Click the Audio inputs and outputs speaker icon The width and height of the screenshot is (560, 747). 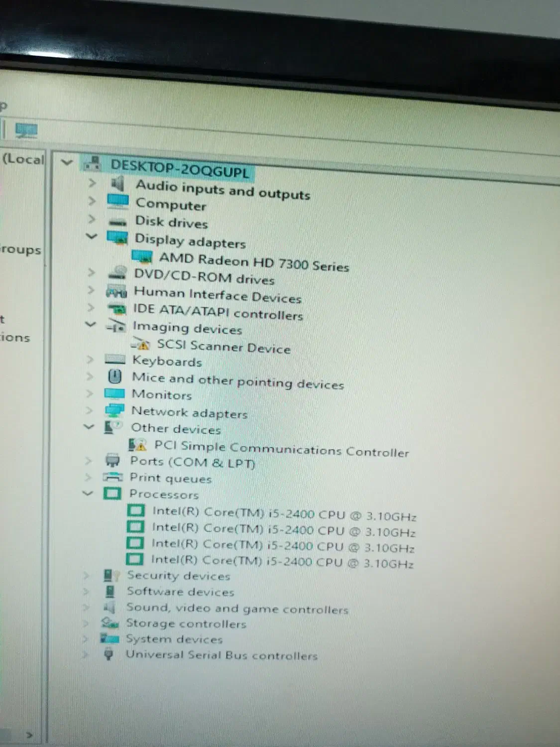tap(117, 184)
